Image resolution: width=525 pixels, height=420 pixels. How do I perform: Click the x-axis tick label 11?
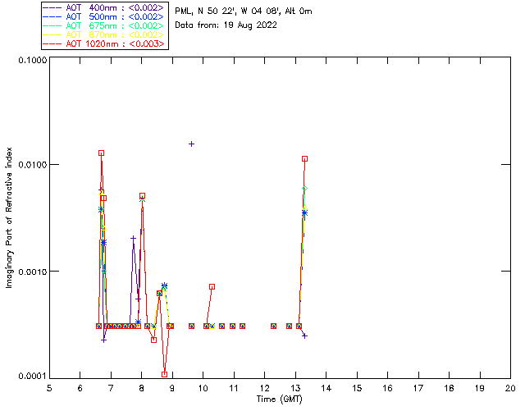pyautogui.click(x=234, y=388)
